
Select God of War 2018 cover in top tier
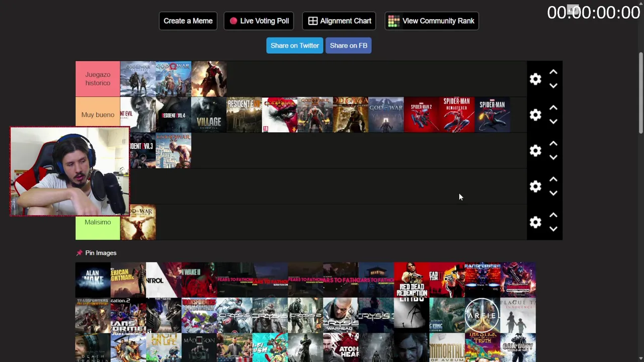[174, 79]
